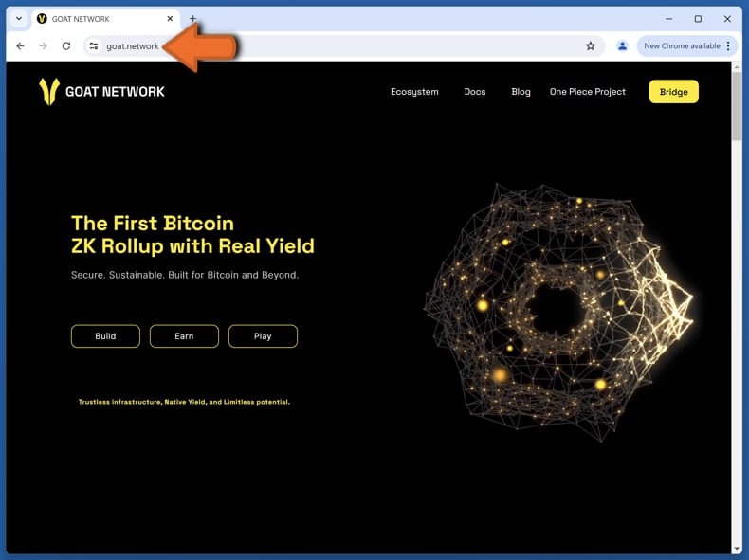This screenshot has height=560, width=749.
Task: Open the Ecosystem menu item
Action: tap(414, 92)
